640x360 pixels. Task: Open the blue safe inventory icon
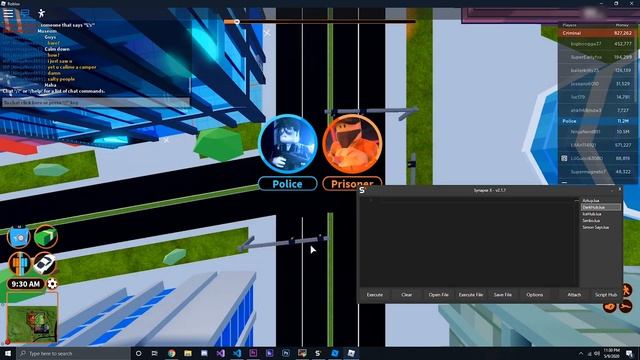point(18,237)
